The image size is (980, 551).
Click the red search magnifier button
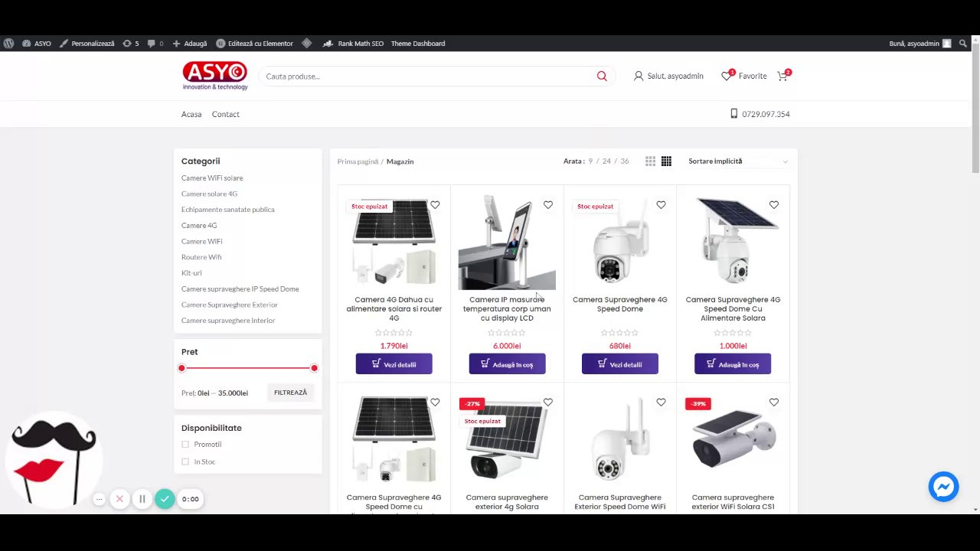pos(602,76)
